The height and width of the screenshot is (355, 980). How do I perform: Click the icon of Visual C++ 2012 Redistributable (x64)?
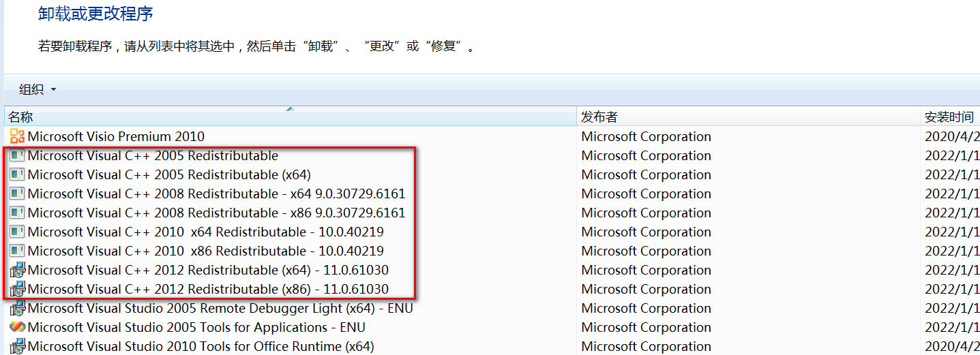point(17,270)
